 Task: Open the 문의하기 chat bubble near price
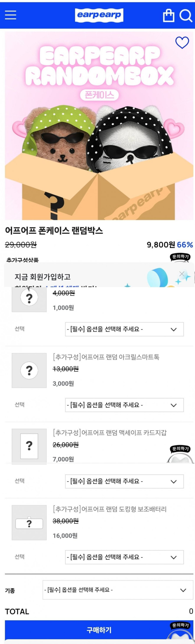coord(180,257)
